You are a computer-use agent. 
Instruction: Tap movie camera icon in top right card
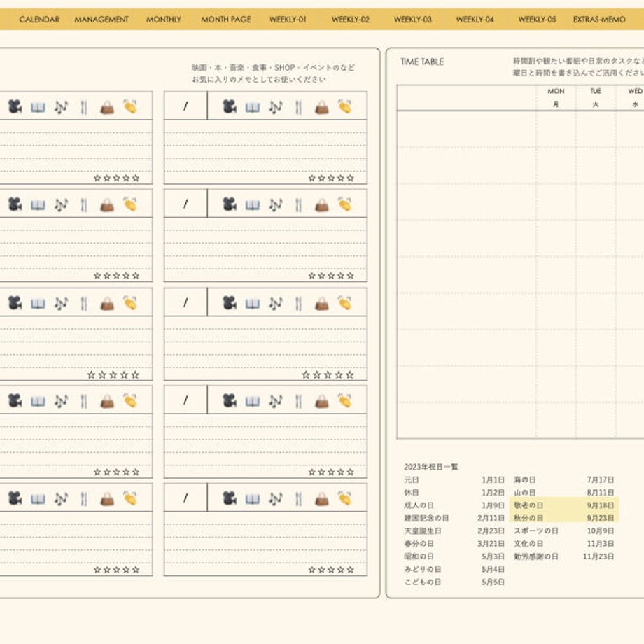tap(230, 107)
